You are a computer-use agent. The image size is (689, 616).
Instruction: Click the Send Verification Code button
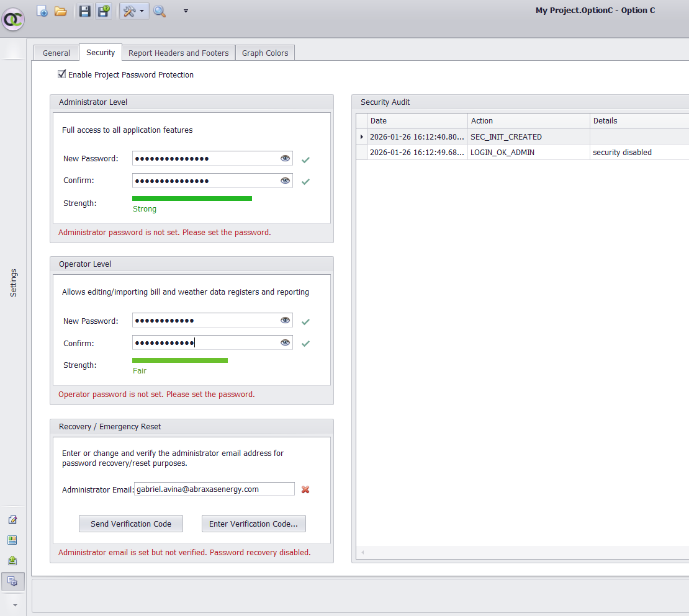[x=131, y=524]
